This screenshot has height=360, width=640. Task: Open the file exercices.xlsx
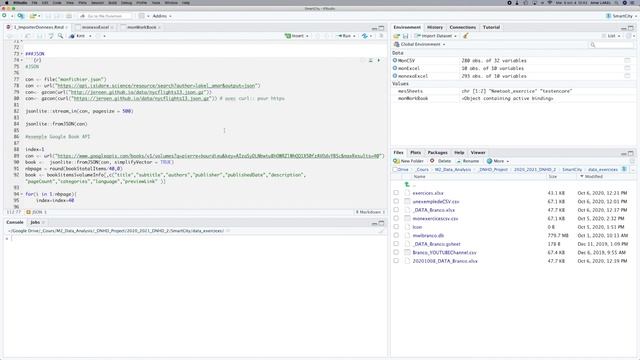[428, 193]
